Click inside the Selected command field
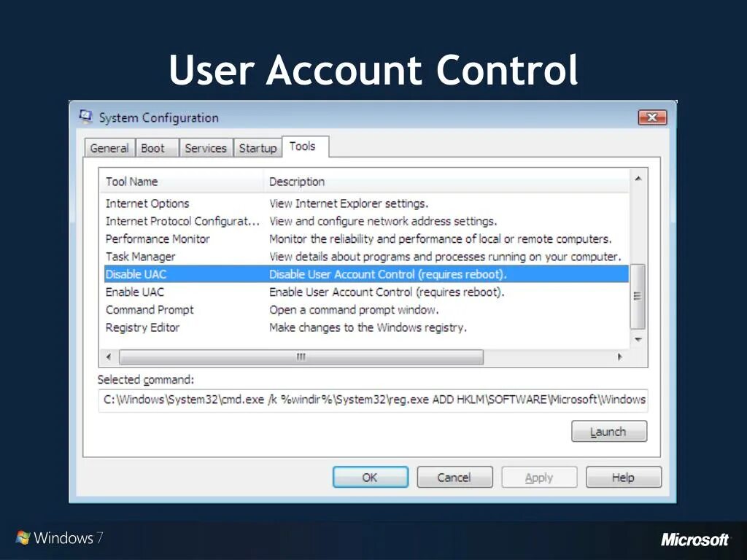Viewport: 747px width, 560px height. [x=373, y=400]
